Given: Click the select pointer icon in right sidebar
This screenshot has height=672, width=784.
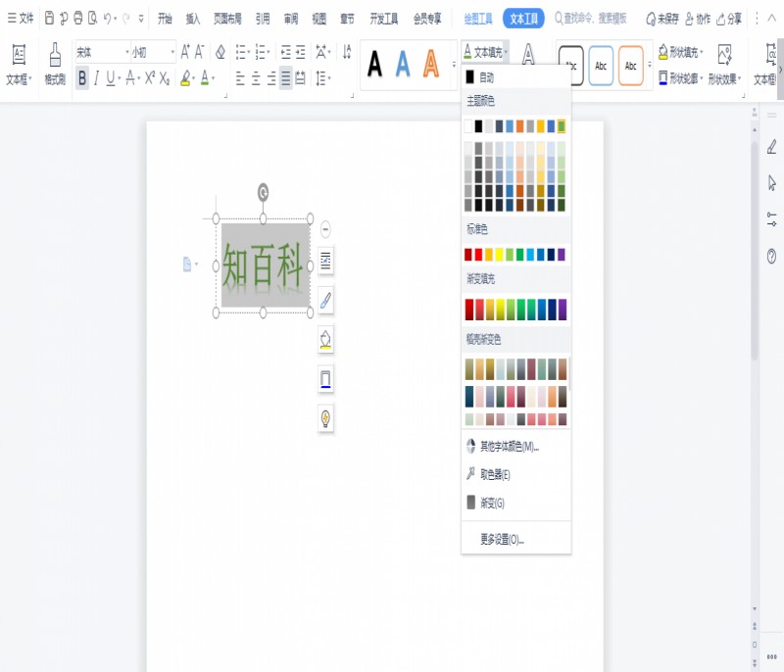Looking at the screenshot, I should coord(771,183).
